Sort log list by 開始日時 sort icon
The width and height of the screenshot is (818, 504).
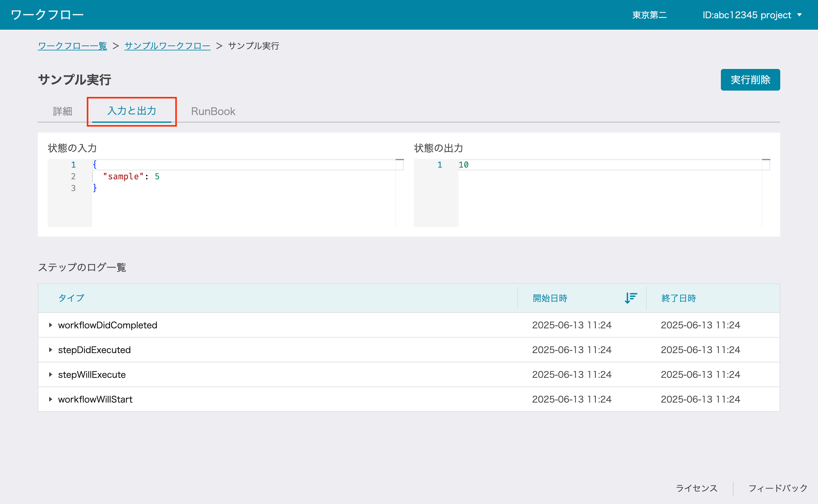pyautogui.click(x=631, y=298)
